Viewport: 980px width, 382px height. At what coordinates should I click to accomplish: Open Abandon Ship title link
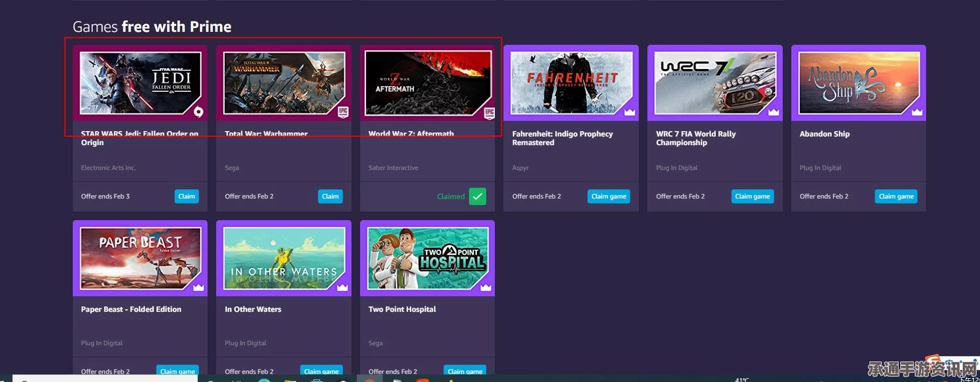(x=825, y=134)
